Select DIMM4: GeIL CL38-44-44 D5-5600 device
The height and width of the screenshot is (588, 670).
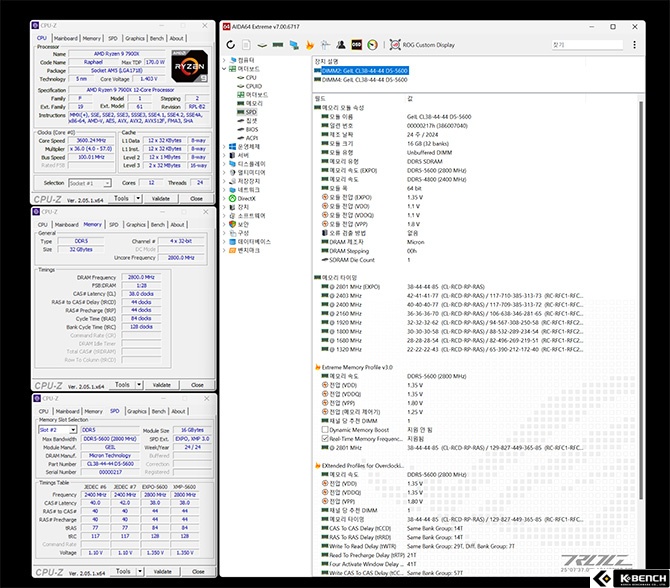click(x=361, y=79)
